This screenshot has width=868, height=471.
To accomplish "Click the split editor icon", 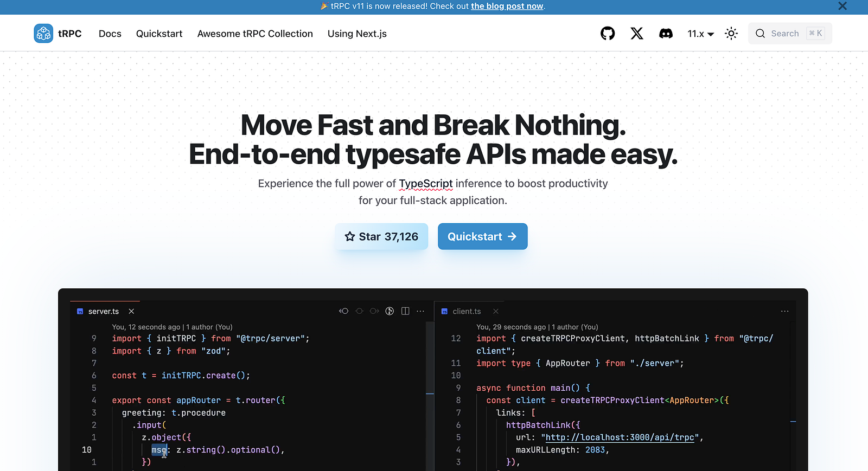I will coord(405,311).
